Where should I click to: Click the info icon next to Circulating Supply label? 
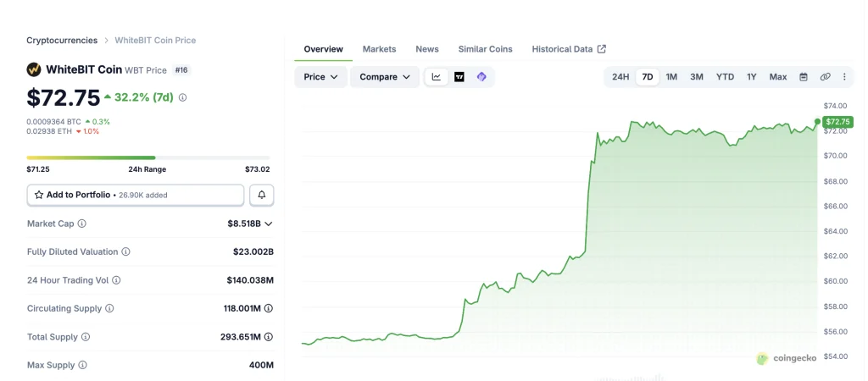[x=109, y=308]
